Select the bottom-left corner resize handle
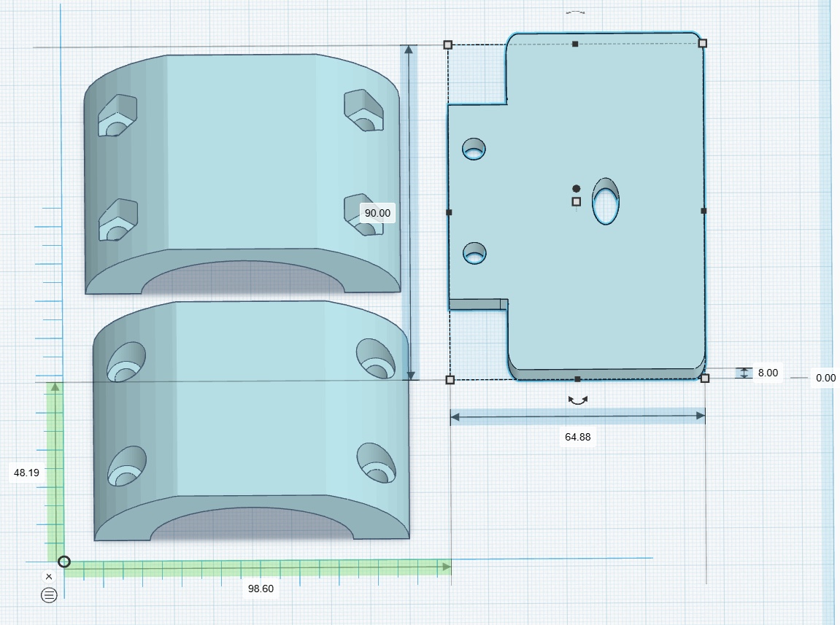Viewport: 840px width, 625px height. coord(450,380)
